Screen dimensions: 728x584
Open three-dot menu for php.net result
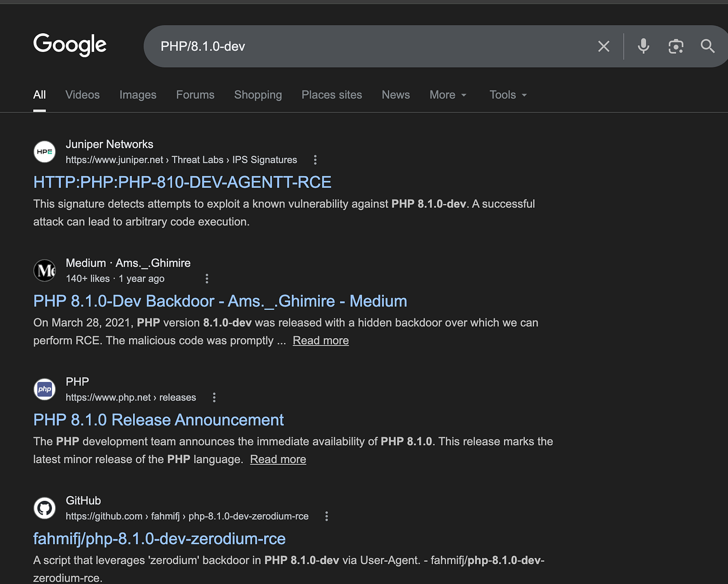coord(214,397)
